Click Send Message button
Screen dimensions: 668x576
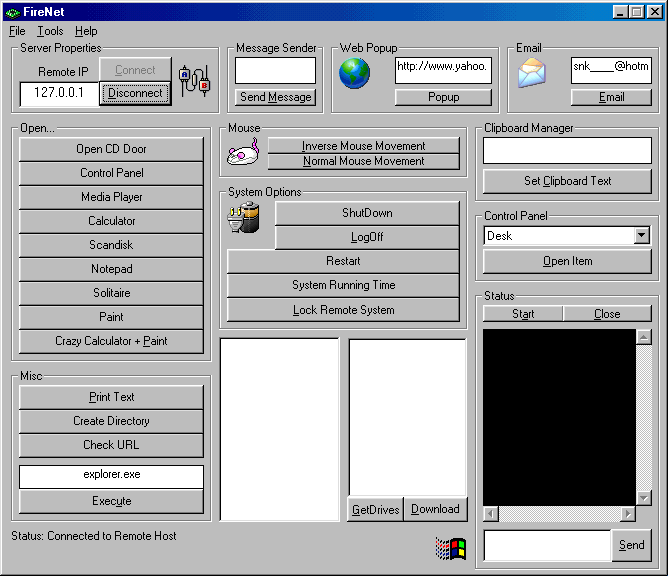point(275,97)
